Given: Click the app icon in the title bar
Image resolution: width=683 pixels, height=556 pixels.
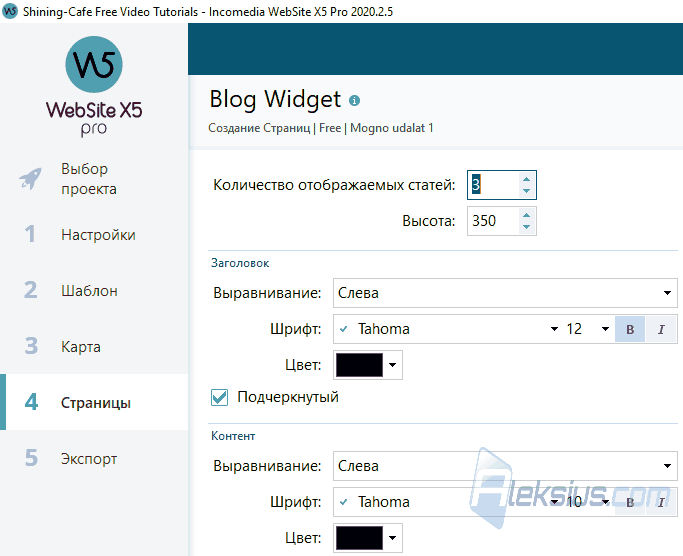Looking at the screenshot, I should coord(10,11).
